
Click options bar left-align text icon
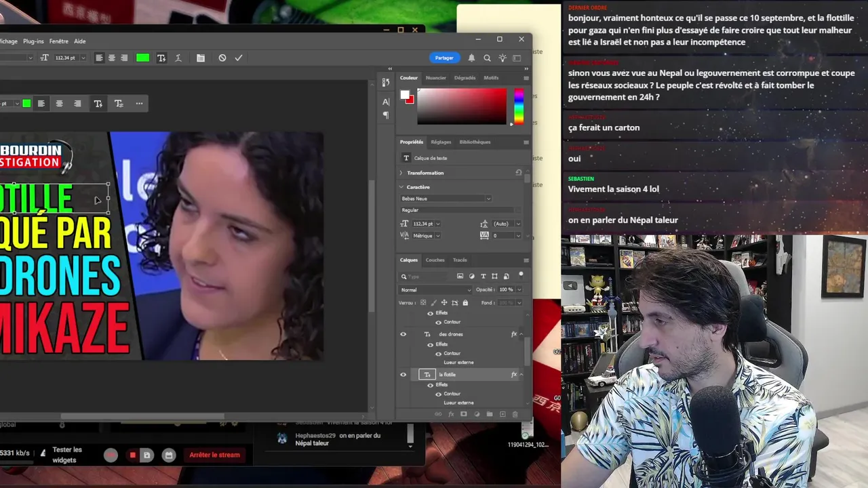click(100, 58)
